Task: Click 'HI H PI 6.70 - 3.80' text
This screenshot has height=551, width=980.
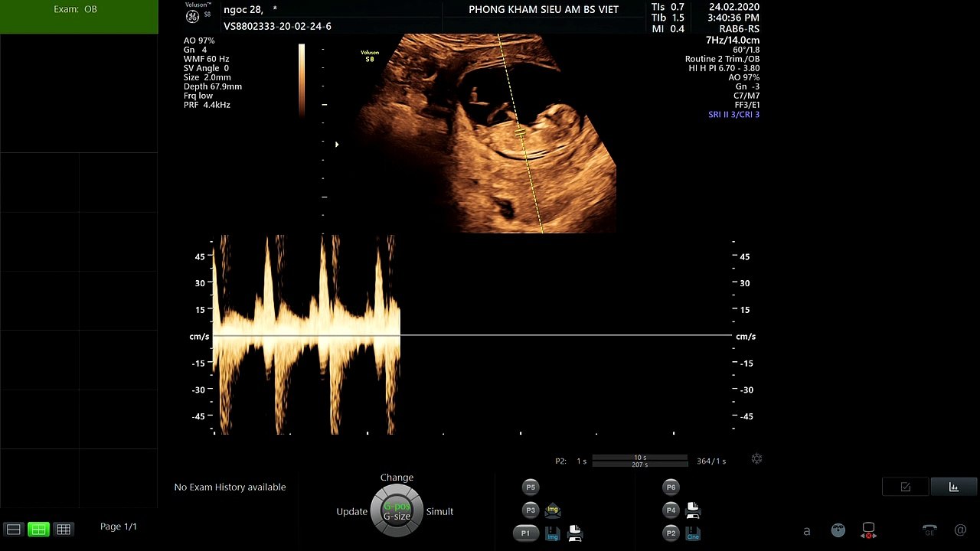Action: click(724, 68)
